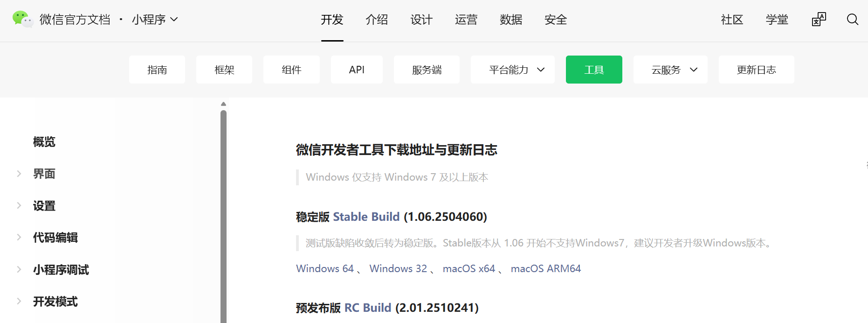This screenshot has width=868, height=323.
Task: Follow the Stable Build link
Action: pos(366,217)
